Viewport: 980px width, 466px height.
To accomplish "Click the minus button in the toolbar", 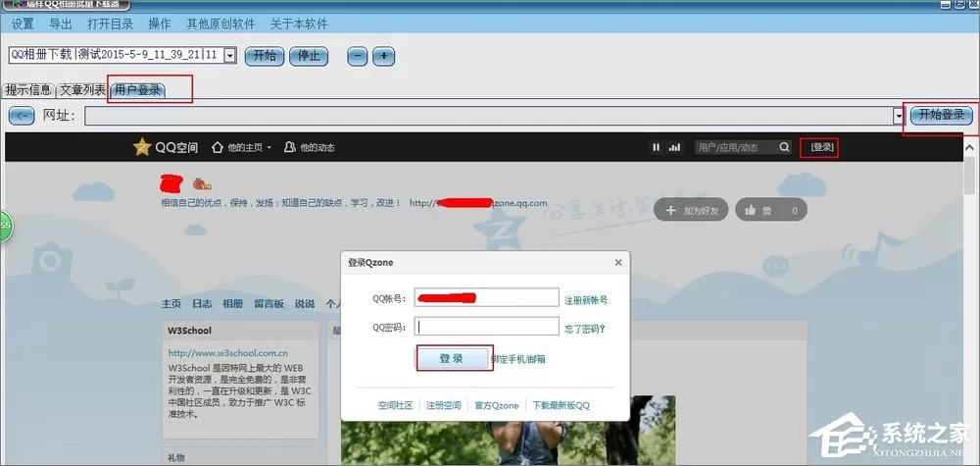I will tap(358, 56).
